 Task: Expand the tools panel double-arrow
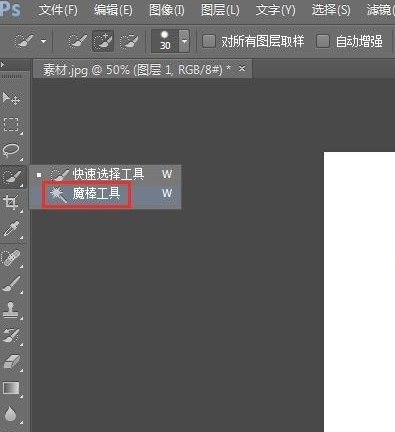point(2,64)
